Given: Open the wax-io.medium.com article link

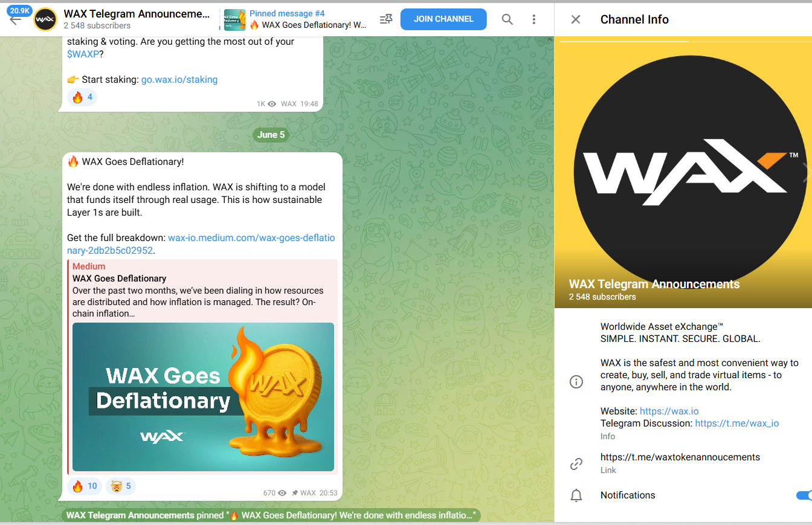Looking at the screenshot, I should [201, 244].
